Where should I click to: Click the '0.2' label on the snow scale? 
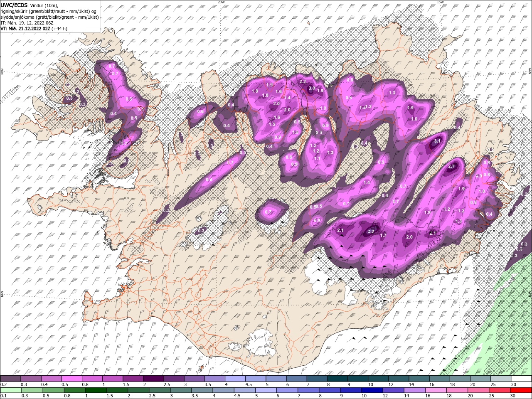(x=2, y=384)
